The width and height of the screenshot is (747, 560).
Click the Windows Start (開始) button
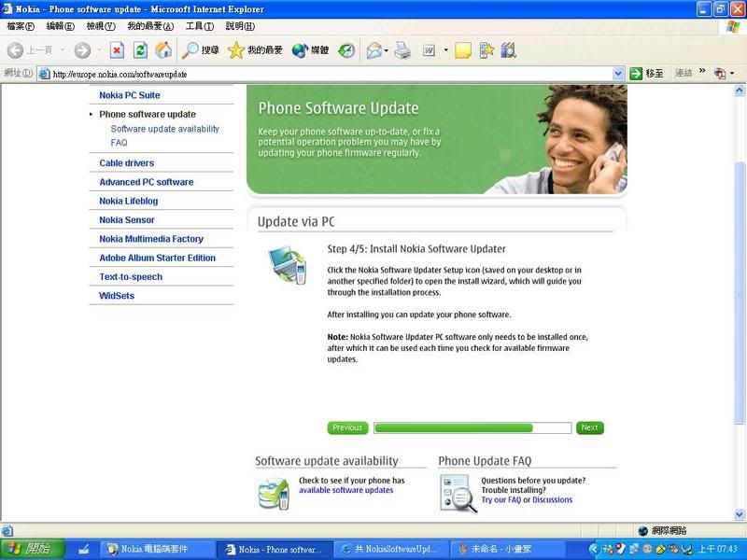point(32,549)
